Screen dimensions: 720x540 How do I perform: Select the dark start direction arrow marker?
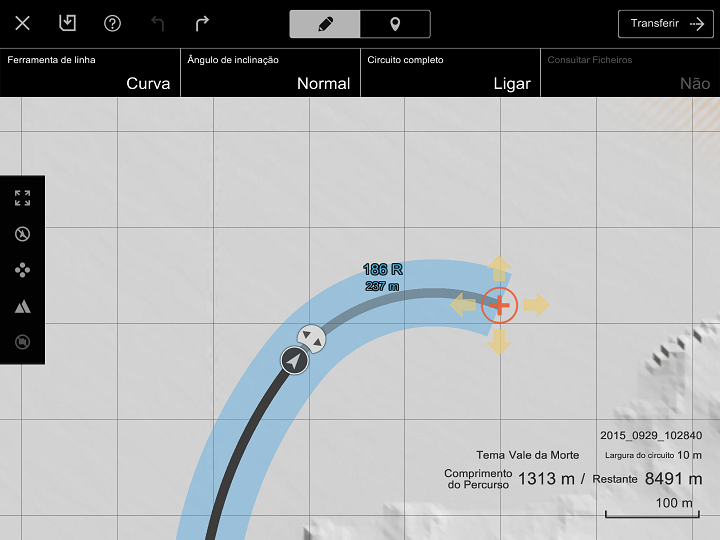pyautogui.click(x=294, y=360)
